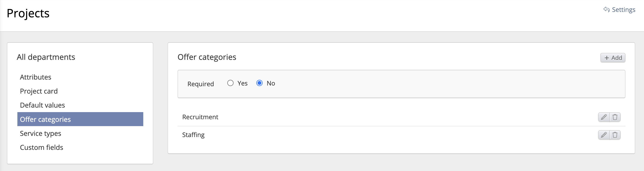644x171 pixels.
Task: Click the edit pencil icon for Recruitment
Action: coord(604,117)
